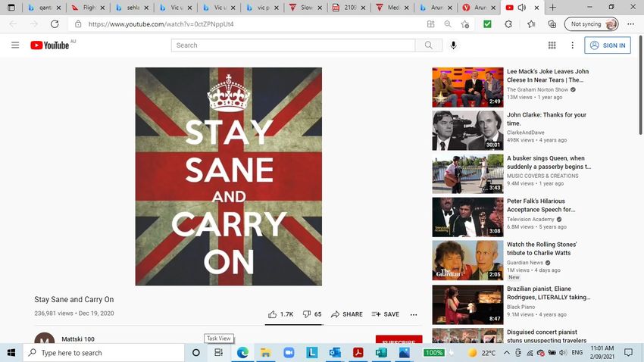This screenshot has height=362, width=644.
Task: Share the Stay Sane video
Action: coord(347,314)
